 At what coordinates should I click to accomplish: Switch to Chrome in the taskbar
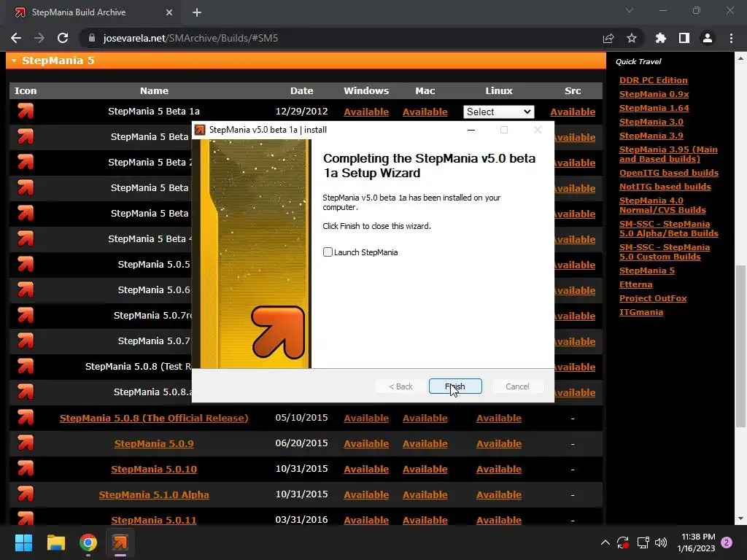pyautogui.click(x=88, y=542)
